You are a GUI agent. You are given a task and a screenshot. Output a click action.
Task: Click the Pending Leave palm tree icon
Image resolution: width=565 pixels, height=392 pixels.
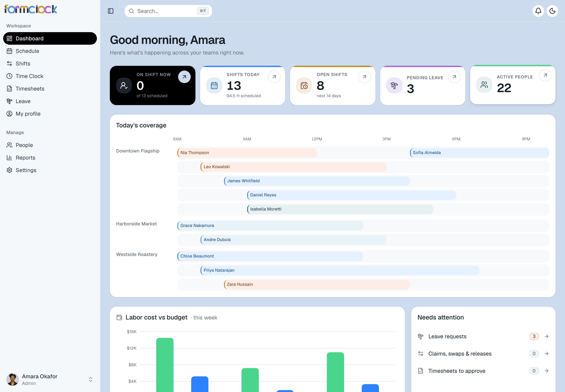(394, 85)
